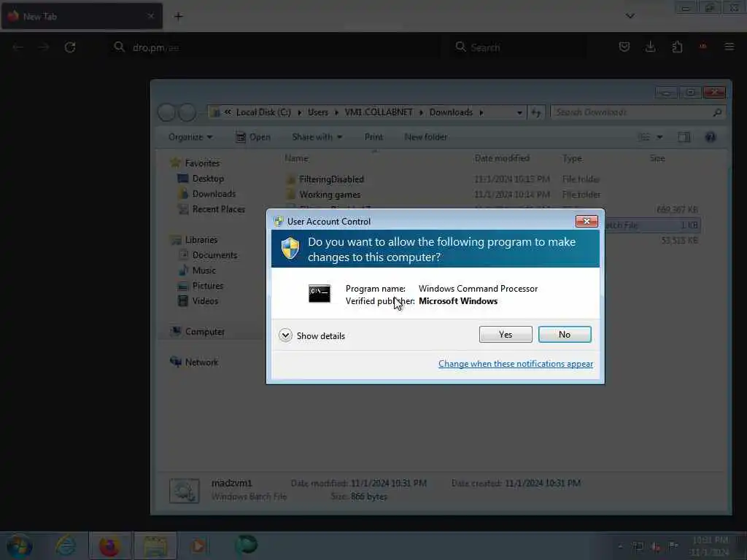
Task: Switch to Windows Explorer in taskbar
Action: [x=155, y=545]
